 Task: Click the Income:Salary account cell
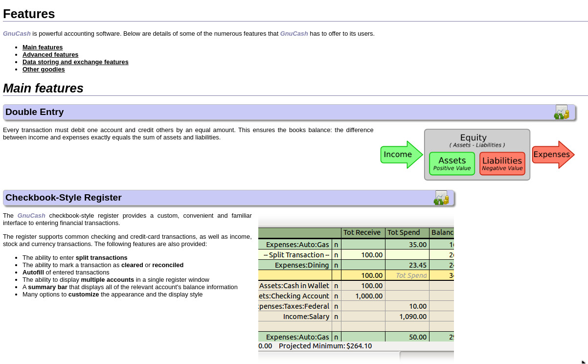295,317
